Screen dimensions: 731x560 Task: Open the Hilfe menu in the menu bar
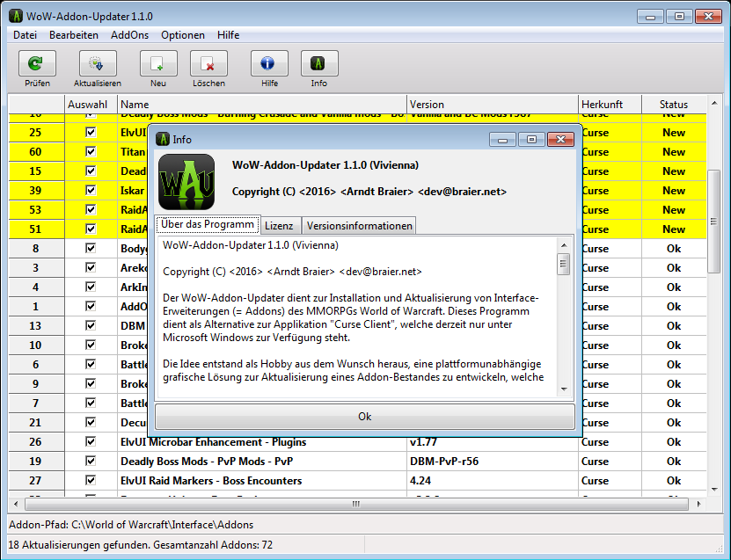[228, 35]
